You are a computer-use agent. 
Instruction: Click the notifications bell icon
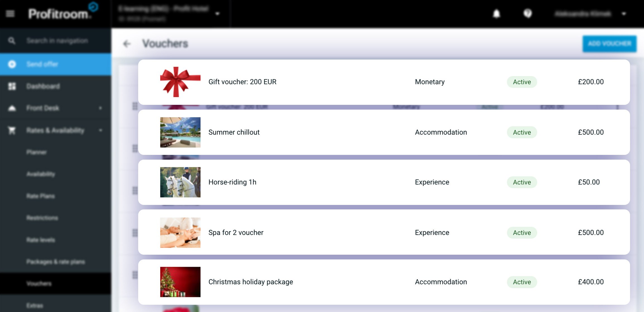[x=496, y=13]
